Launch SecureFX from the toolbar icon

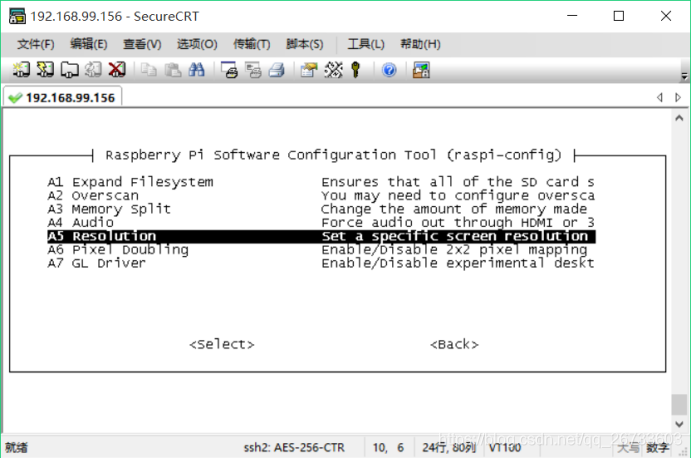421,70
